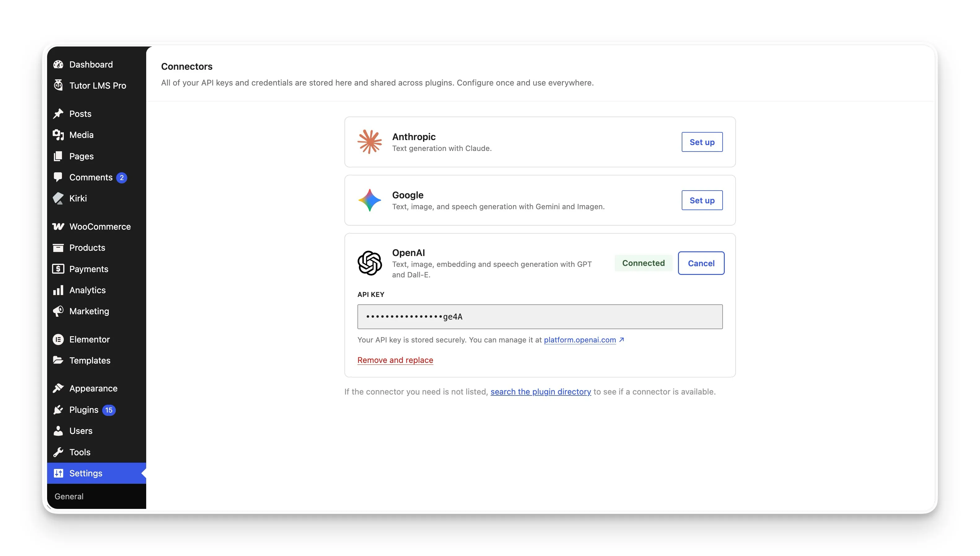Click the WooCommerce logo icon
This screenshot has width=980, height=556.
click(x=58, y=227)
